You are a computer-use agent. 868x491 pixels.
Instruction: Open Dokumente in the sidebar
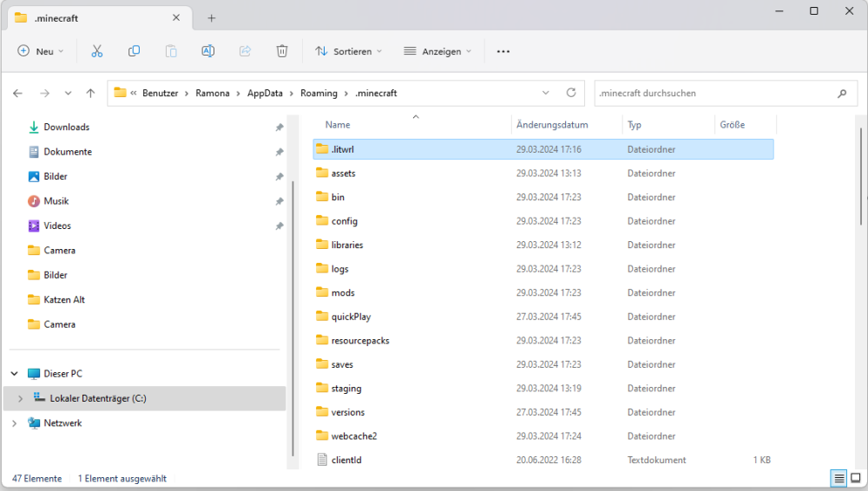68,152
